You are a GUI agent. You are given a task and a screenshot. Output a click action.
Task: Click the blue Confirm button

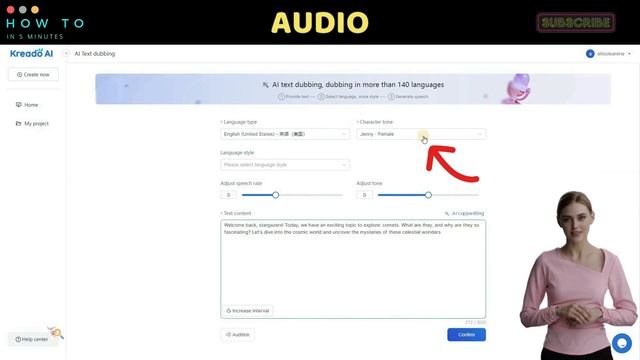point(467,335)
